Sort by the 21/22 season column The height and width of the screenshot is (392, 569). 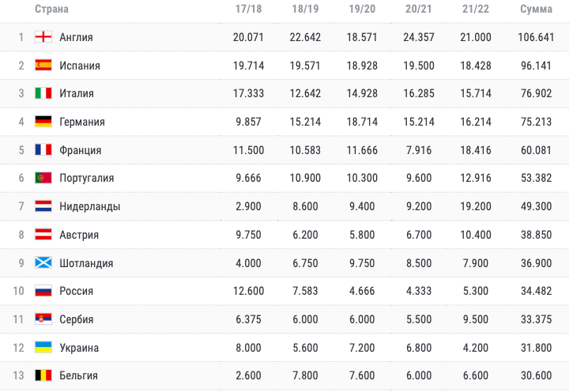[x=476, y=9]
